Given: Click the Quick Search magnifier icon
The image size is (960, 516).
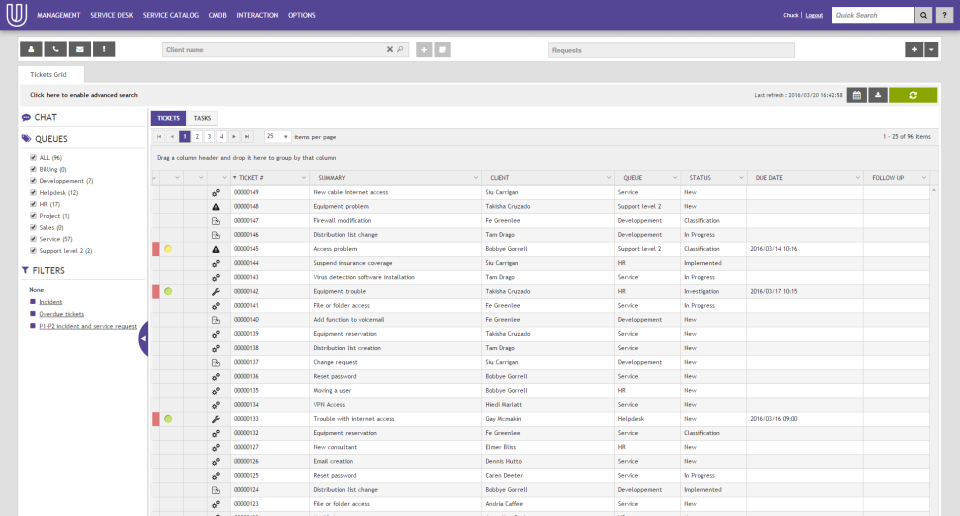Looking at the screenshot, I should pos(923,15).
